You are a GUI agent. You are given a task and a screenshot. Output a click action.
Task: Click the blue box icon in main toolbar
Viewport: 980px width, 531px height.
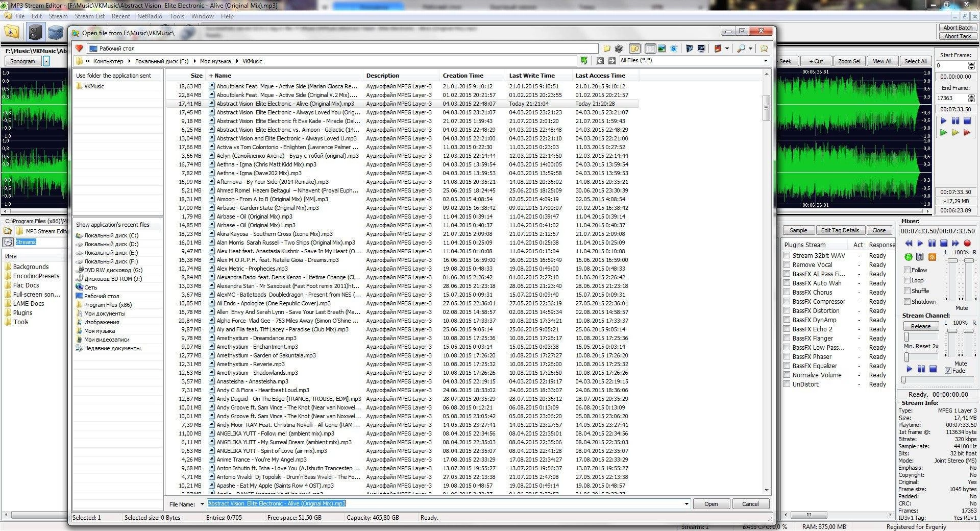pos(55,32)
